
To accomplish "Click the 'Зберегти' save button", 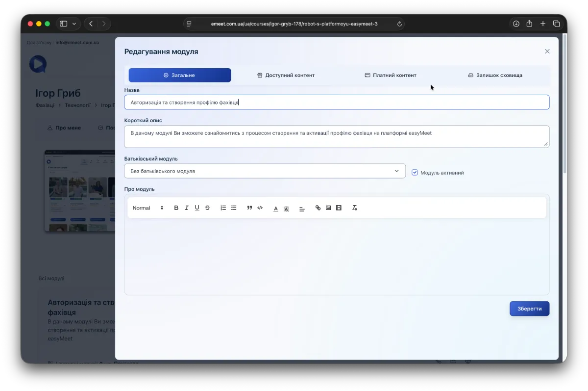I will pyautogui.click(x=529, y=309).
